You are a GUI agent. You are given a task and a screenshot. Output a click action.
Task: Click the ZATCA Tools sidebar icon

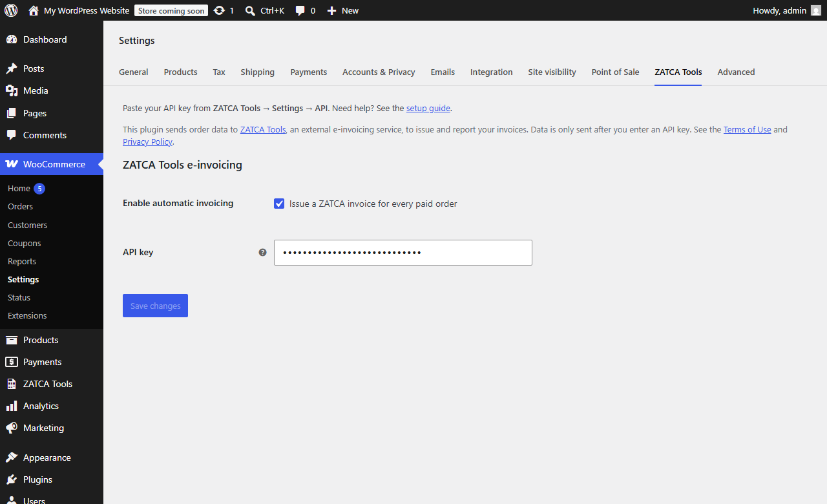12,384
